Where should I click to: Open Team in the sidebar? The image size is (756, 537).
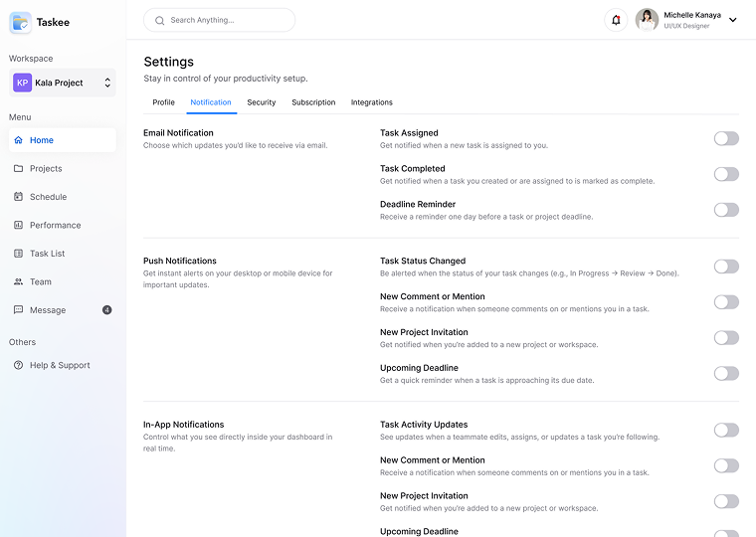[63, 282]
